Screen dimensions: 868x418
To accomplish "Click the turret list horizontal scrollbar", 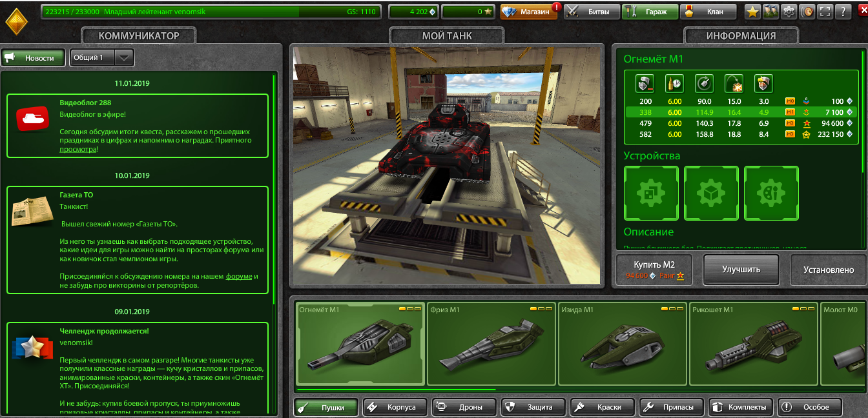I will pos(396,390).
